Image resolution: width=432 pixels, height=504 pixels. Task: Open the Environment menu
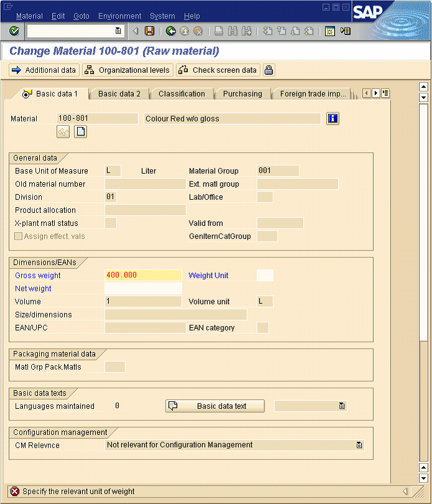(120, 16)
